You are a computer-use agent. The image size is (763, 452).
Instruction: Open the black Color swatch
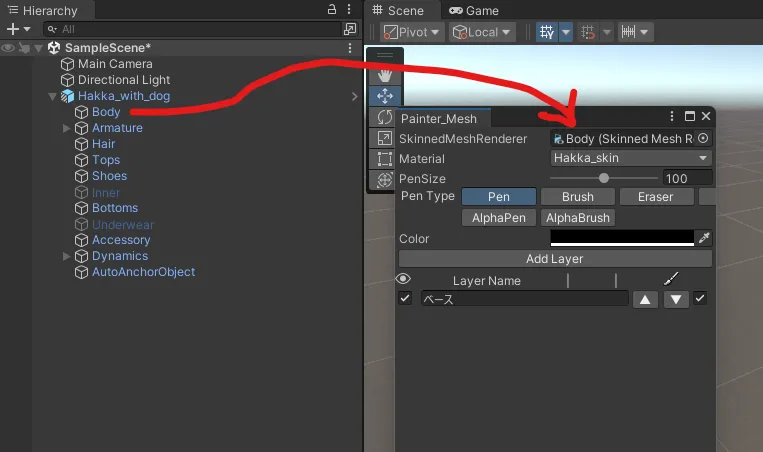(622, 238)
